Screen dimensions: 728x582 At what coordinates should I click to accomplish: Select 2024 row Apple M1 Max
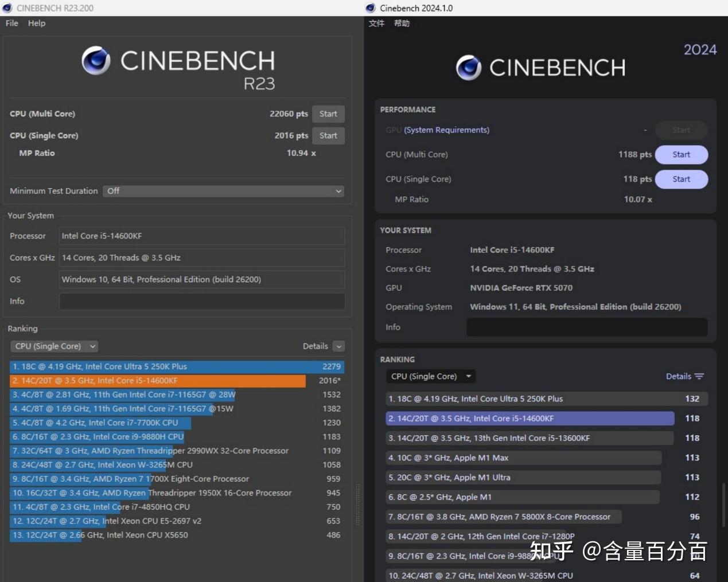547,458
